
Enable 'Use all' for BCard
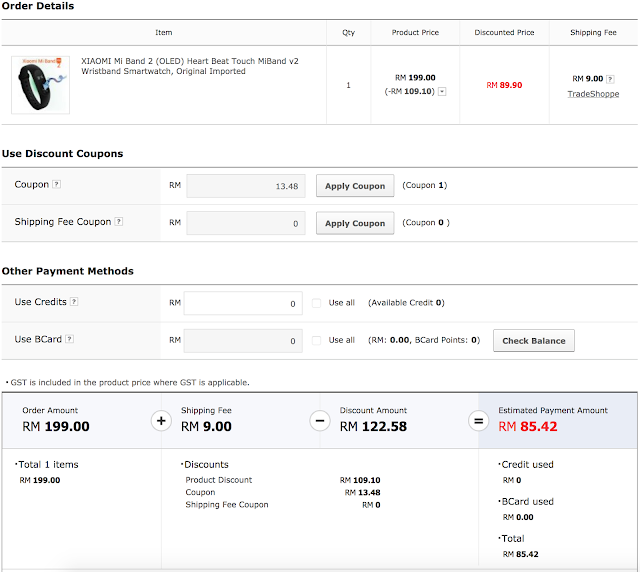click(317, 341)
